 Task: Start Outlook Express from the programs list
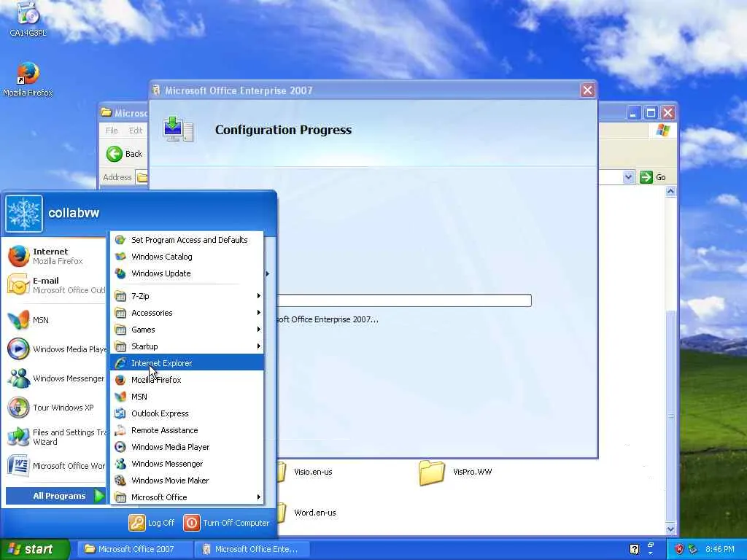187,413
